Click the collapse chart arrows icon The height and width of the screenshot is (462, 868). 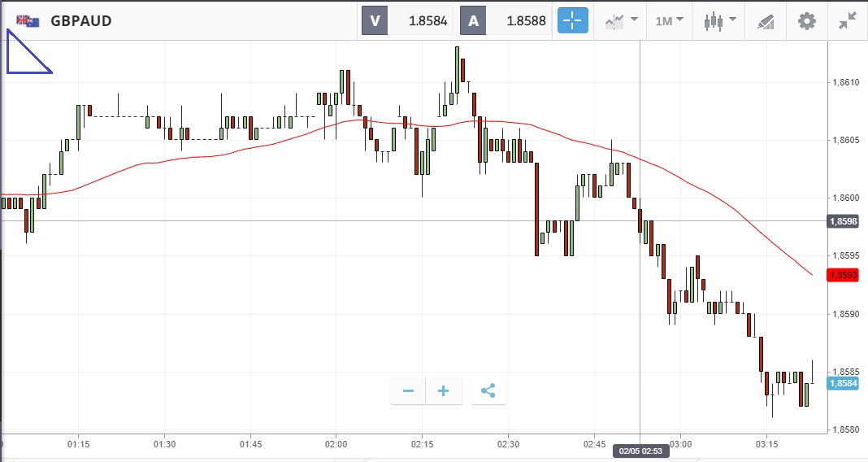coord(848,21)
